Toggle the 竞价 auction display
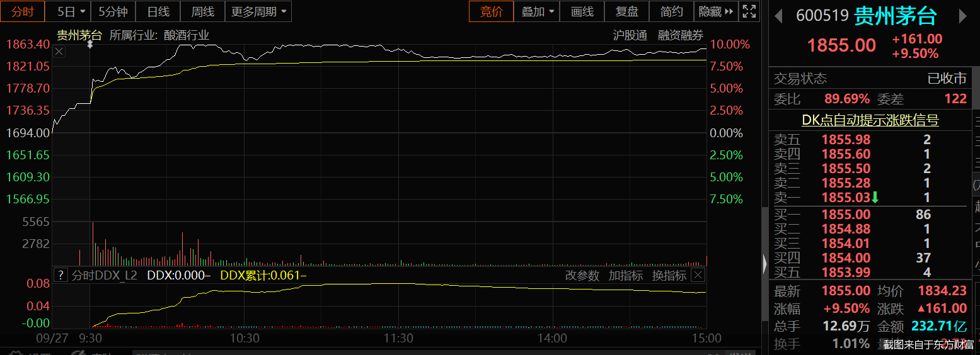The height and width of the screenshot is (355, 980). pyautogui.click(x=492, y=11)
